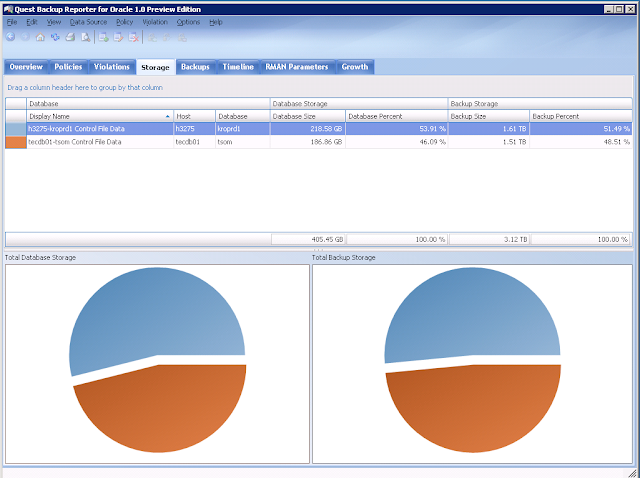
Task: Select h3275-kroprd1 Control File Data row
Action: pyautogui.click(x=318, y=129)
